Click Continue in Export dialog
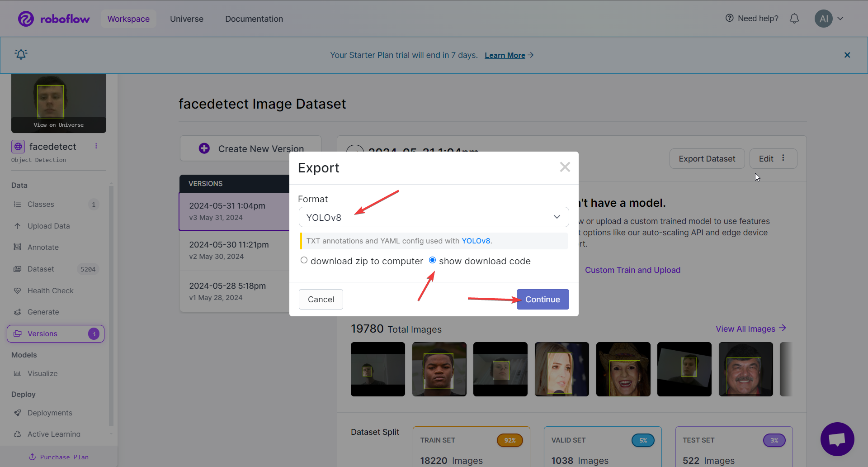 point(542,300)
